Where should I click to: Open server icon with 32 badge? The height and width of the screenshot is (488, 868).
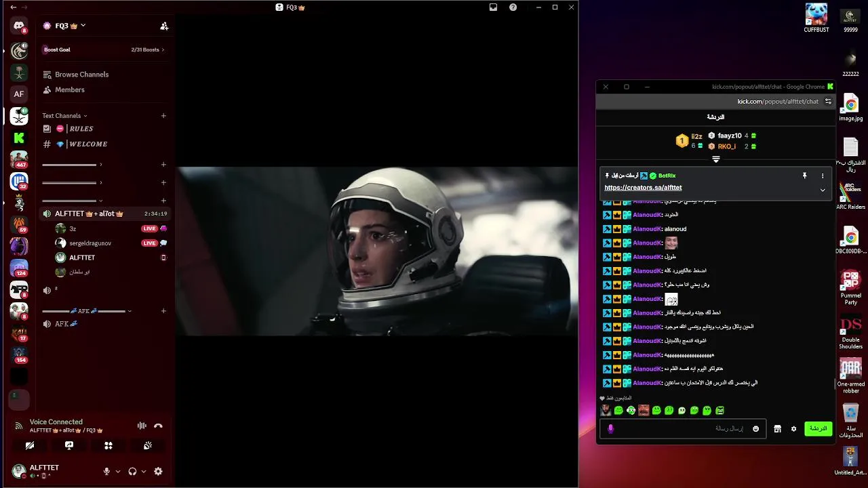point(19,181)
